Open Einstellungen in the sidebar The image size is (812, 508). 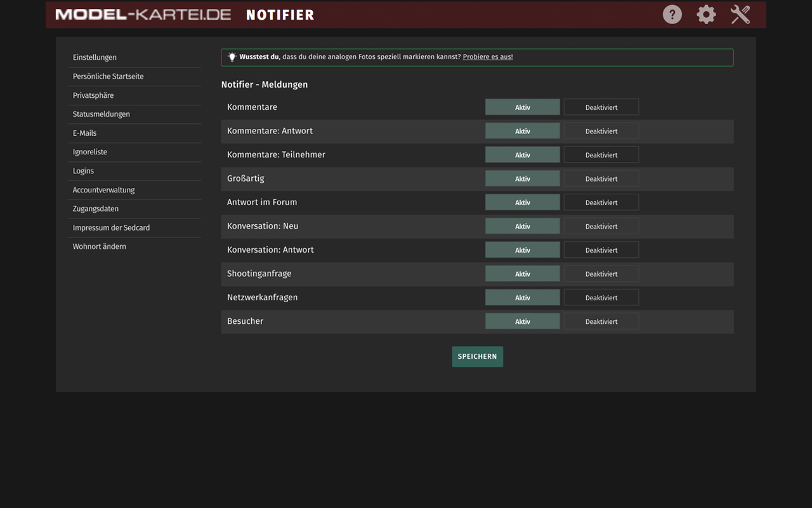point(134,58)
